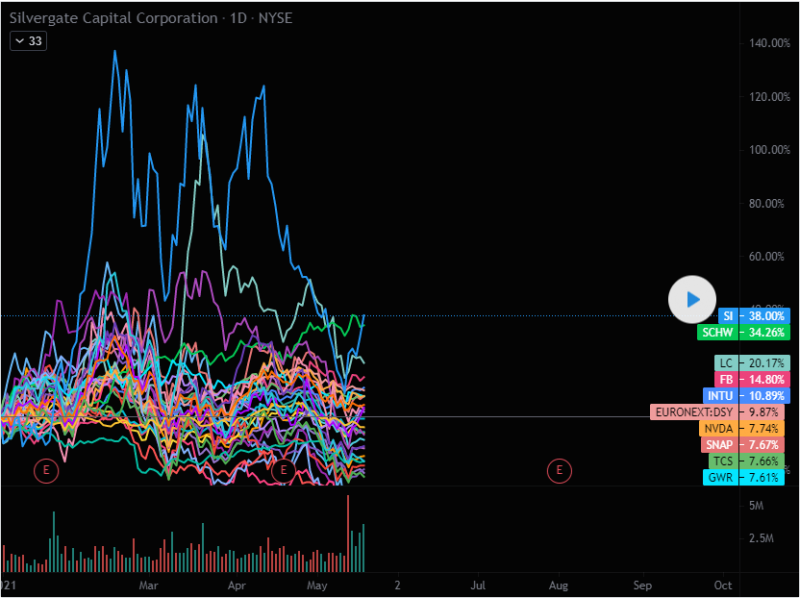Viewport: 800px width, 598px height.
Task: Click the LC 20.17% label
Action: tap(752, 363)
